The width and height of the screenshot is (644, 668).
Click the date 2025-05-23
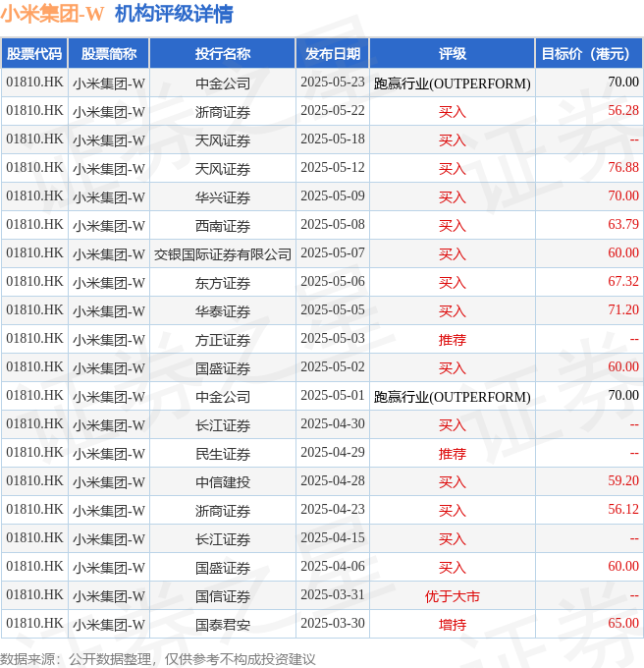click(333, 83)
